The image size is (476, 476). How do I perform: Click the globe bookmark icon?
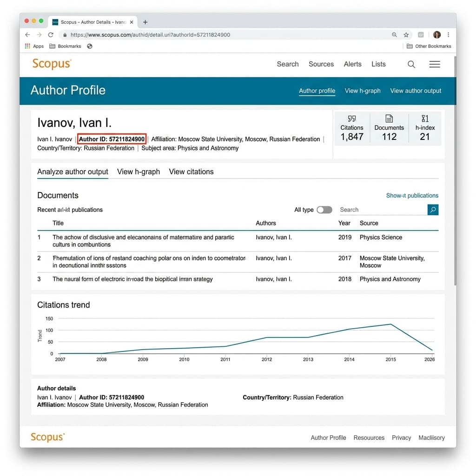[90, 46]
